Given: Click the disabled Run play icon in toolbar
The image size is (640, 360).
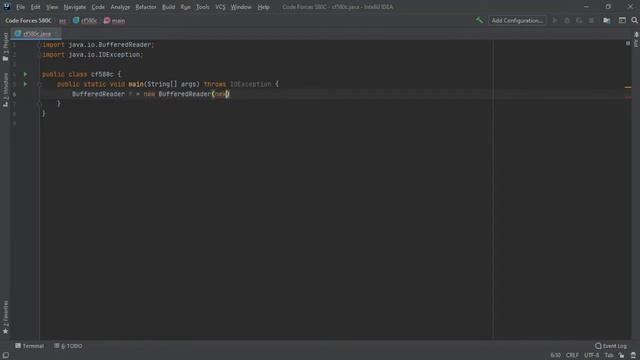Looking at the screenshot, I should click(555, 20).
